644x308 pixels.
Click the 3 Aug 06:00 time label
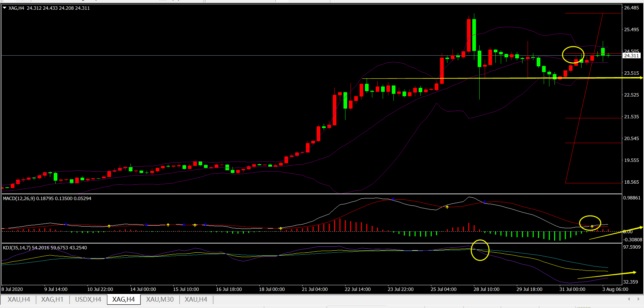coord(615,289)
